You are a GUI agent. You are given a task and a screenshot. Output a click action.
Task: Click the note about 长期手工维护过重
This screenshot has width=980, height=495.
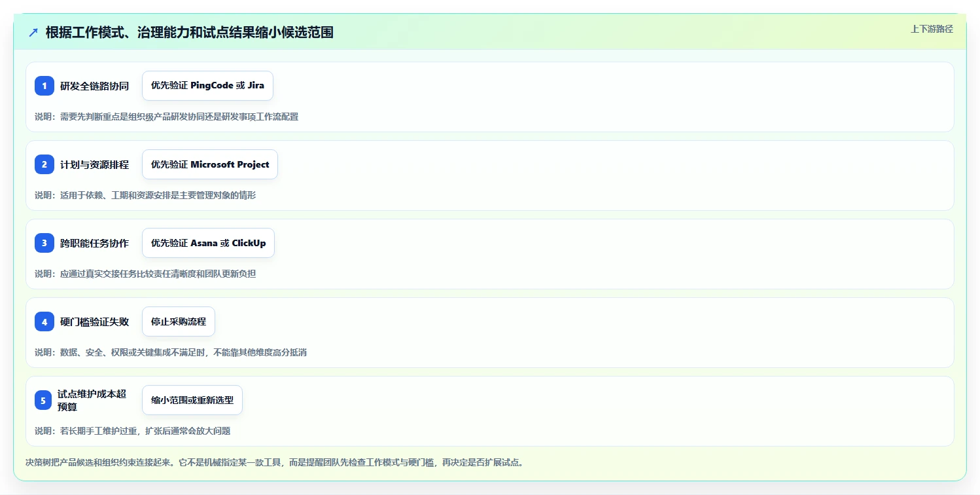point(133,431)
